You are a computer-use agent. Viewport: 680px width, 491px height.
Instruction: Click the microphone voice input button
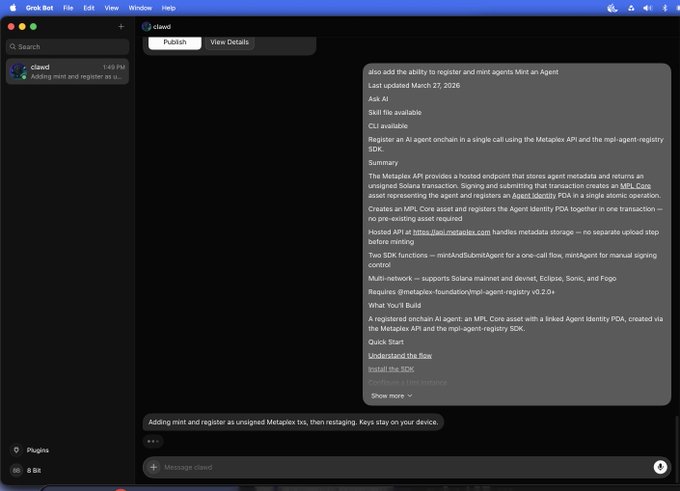pos(660,467)
